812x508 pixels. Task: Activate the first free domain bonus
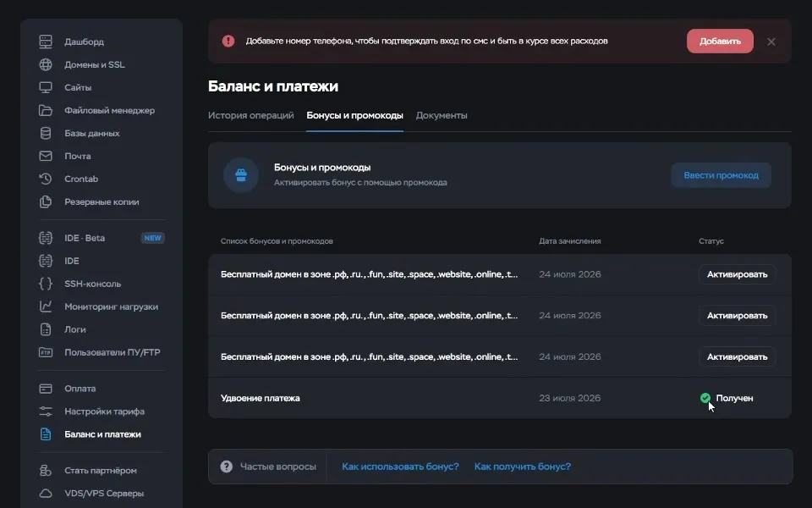coord(737,274)
